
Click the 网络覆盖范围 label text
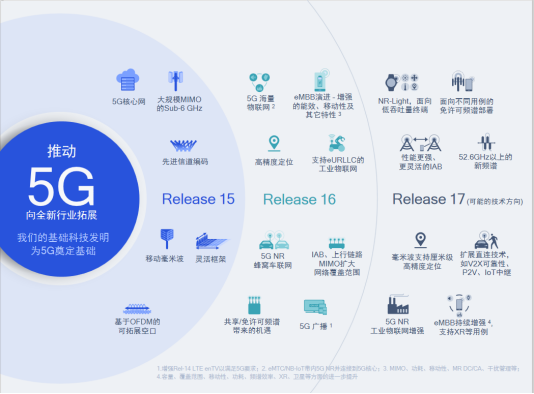337,272
